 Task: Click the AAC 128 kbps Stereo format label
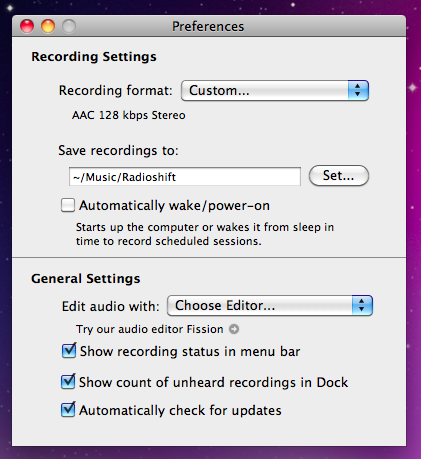coord(129,115)
